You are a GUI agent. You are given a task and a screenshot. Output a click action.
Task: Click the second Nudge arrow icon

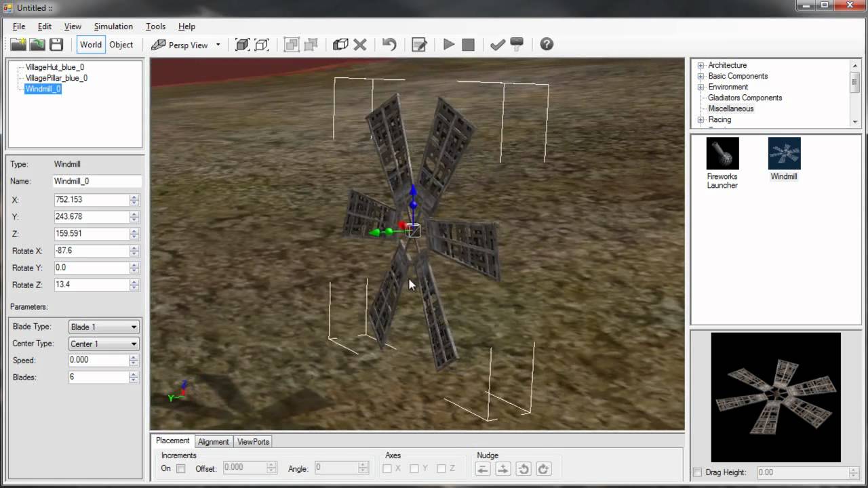pos(503,468)
